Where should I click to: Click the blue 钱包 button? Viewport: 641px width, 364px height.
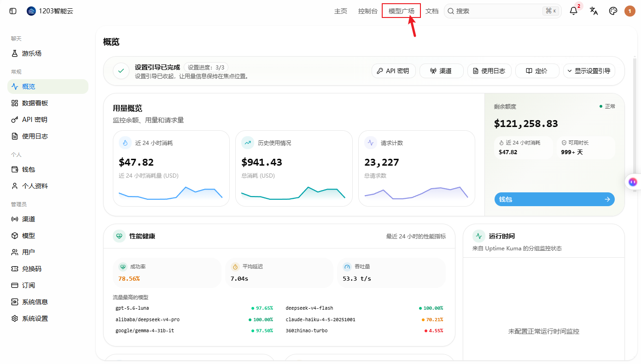[554, 199]
